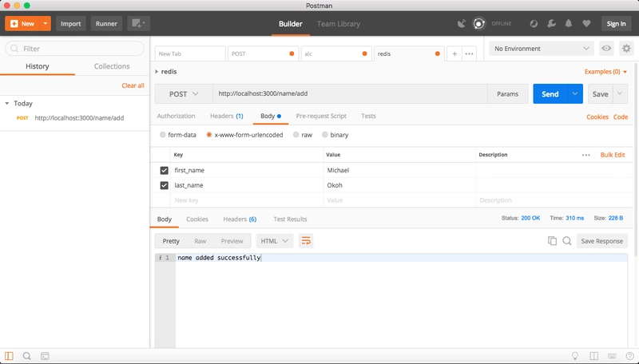639x364 pixels.
Task: Switch to the Collections sidebar tab
Action: point(112,66)
